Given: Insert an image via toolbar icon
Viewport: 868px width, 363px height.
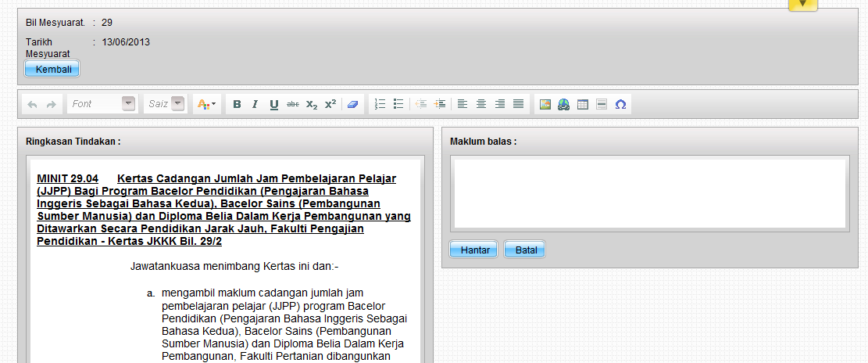Looking at the screenshot, I should [545, 104].
